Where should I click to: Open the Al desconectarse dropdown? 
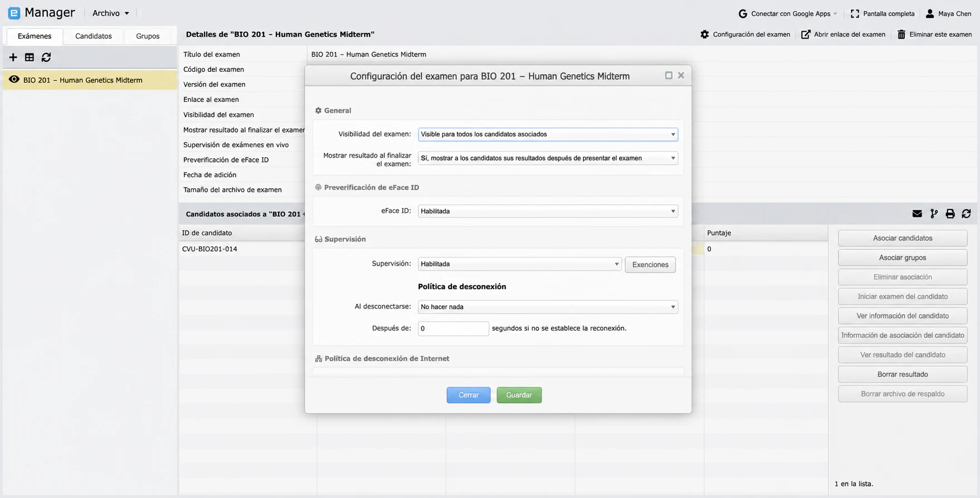coord(548,307)
